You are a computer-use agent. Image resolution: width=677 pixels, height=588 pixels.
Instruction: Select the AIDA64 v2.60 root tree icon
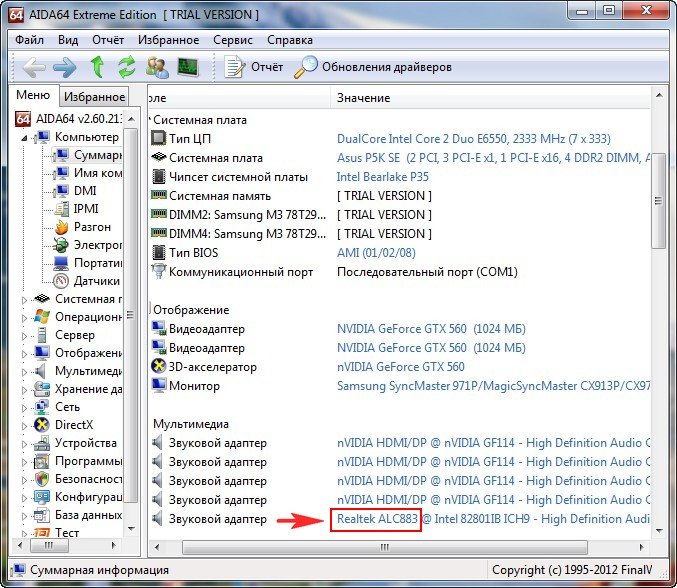pos(23,119)
